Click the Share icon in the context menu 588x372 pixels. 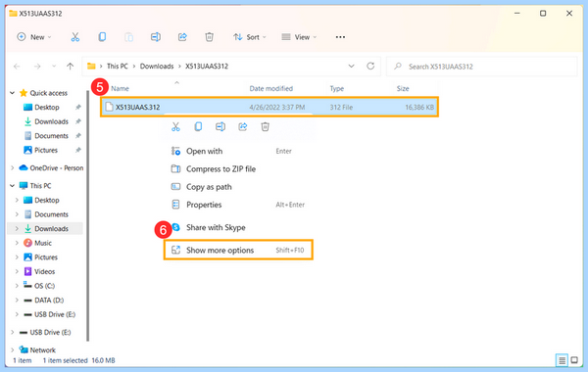243,126
